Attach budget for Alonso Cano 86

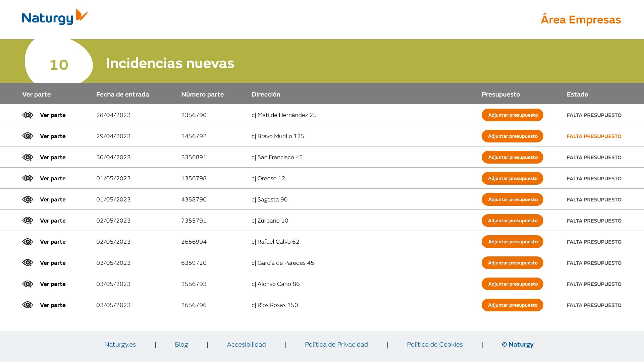click(x=512, y=284)
